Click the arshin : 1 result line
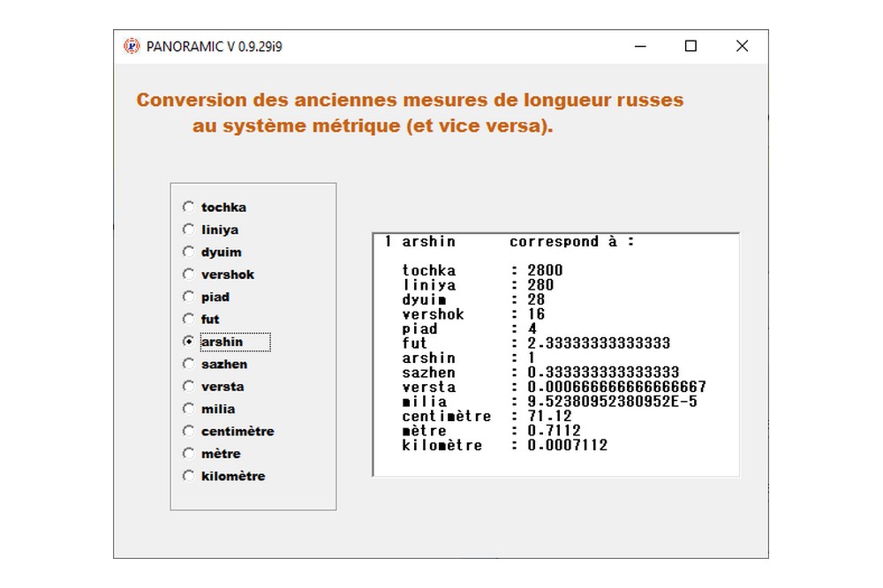The width and height of the screenshot is (883, 588). click(469, 358)
